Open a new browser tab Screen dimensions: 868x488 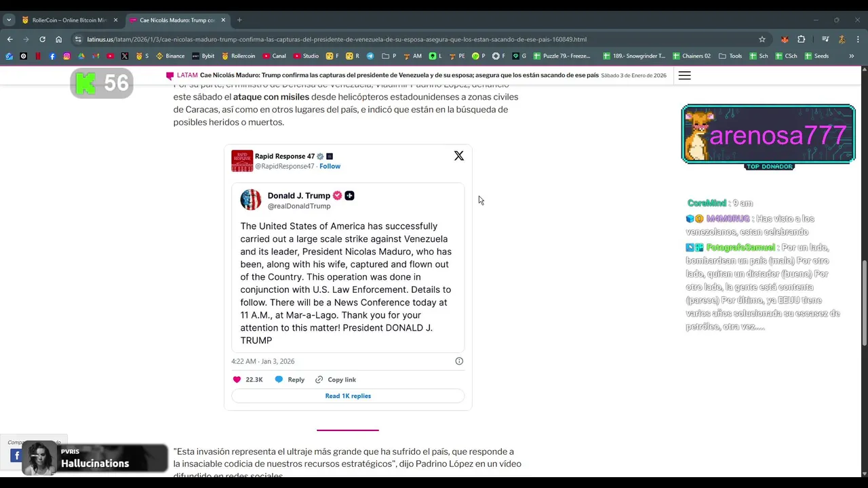[239, 20]
